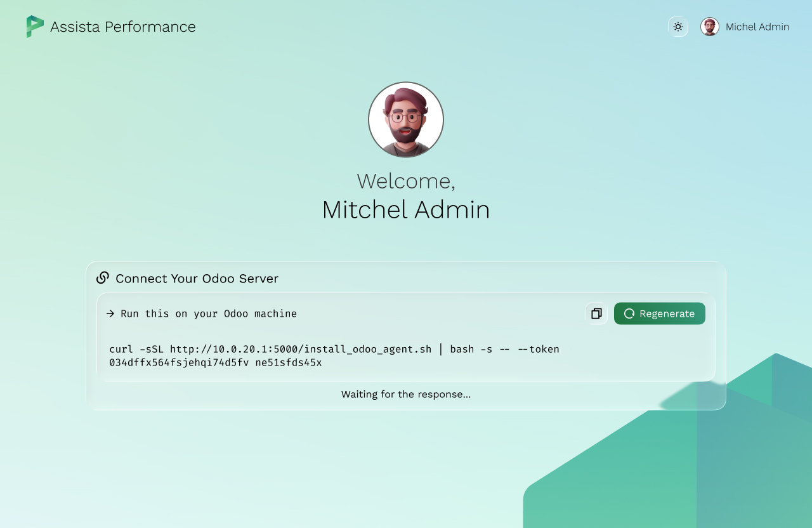812x528 pixels.
Task: Click the Waiting for the response status text
Action: pyautogui.click(x=406, y=394)
